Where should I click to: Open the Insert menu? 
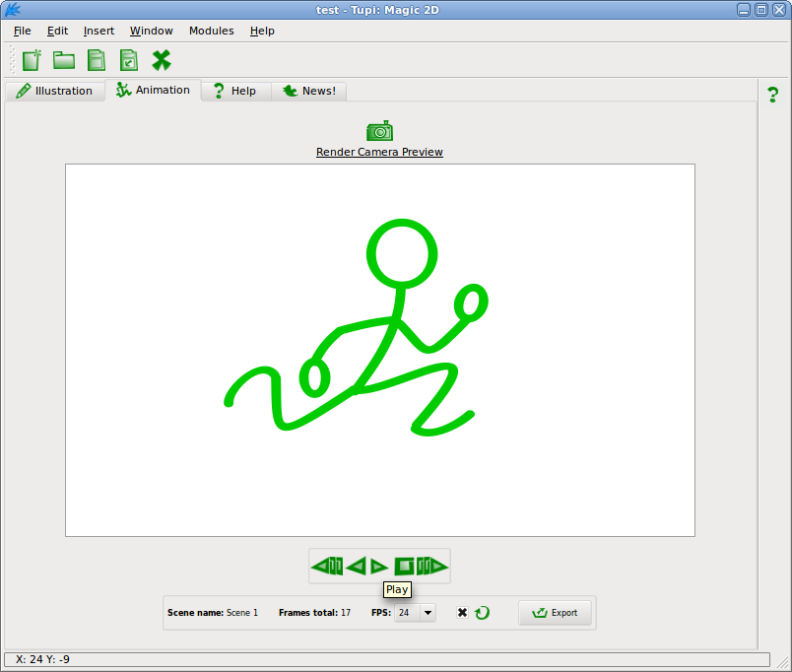[x=99, y=31]
